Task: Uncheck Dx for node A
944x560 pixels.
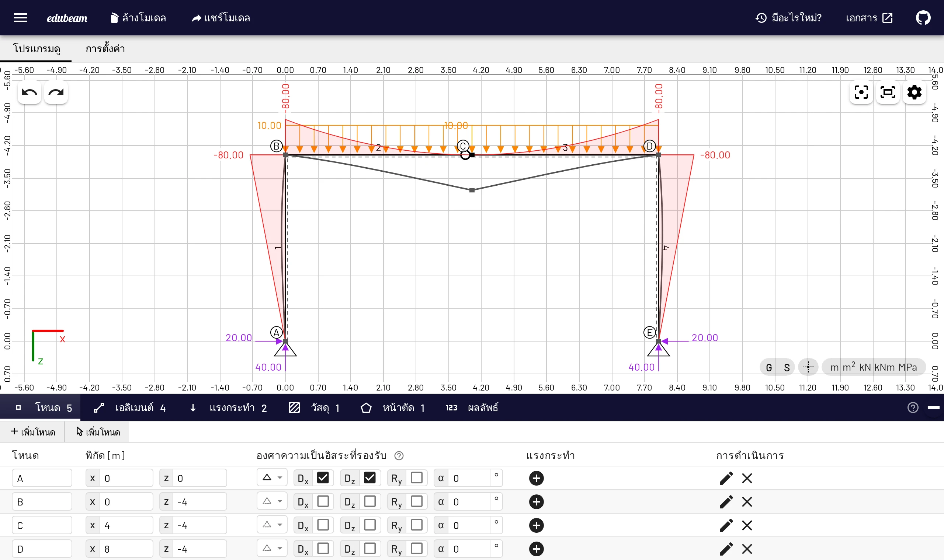Action: point(322,478)
